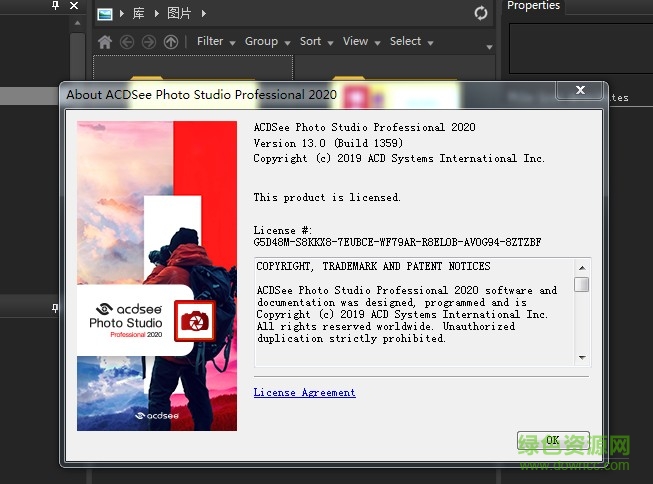The image size is (653, 484).
Task: Open the License Agreement link
Action: pyautogui.click(x=304, y=392)
